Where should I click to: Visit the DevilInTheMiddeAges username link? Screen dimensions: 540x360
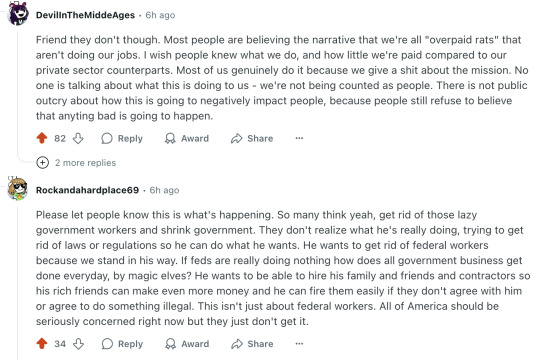(x=85, y=15)
